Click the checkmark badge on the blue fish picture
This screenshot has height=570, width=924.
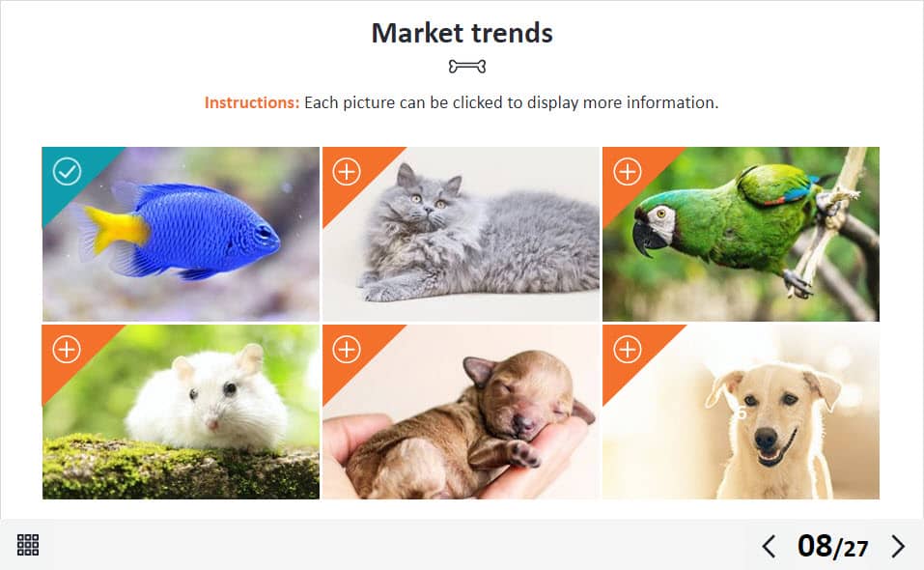click(67, 172)
